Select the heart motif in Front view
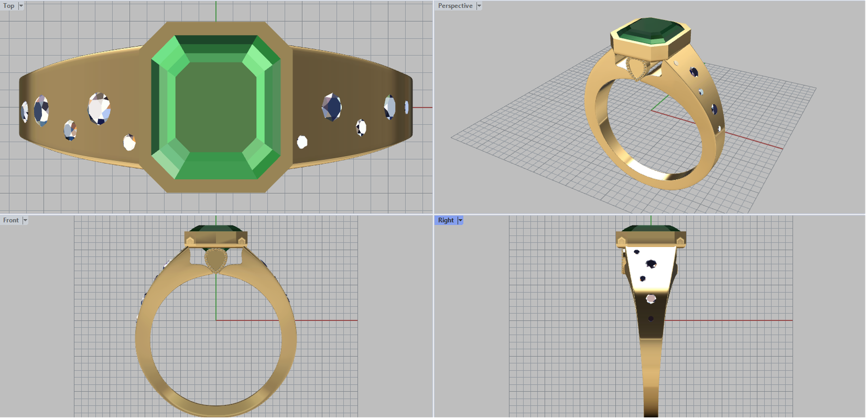 tap(216, 261)
